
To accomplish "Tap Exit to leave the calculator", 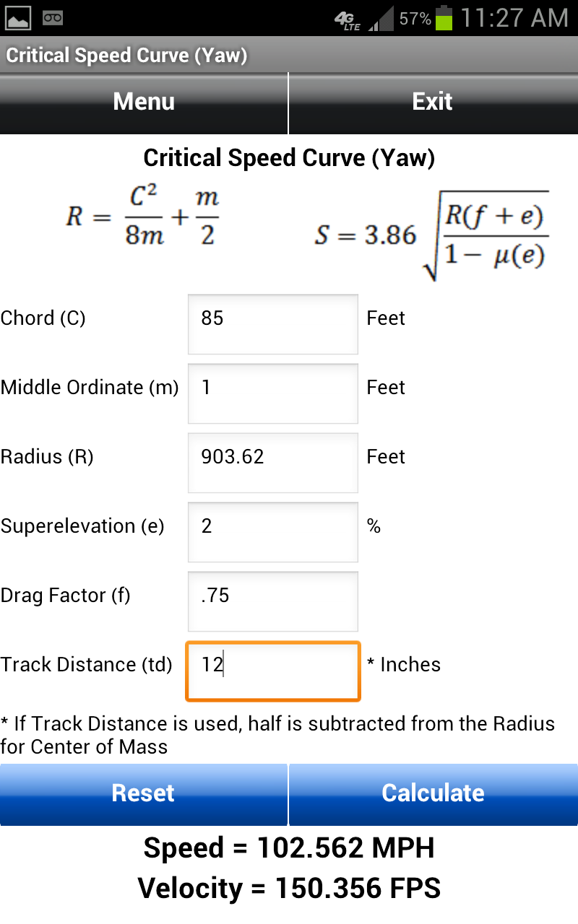I will click(432, 102).
